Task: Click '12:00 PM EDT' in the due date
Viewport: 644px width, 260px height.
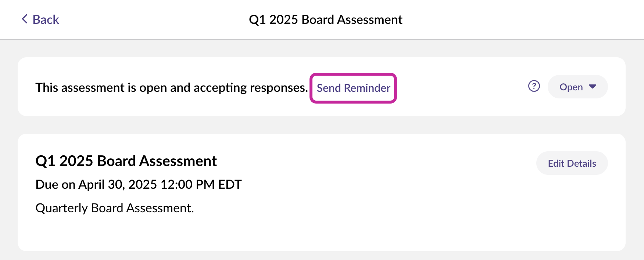Action: coord(201,184)
